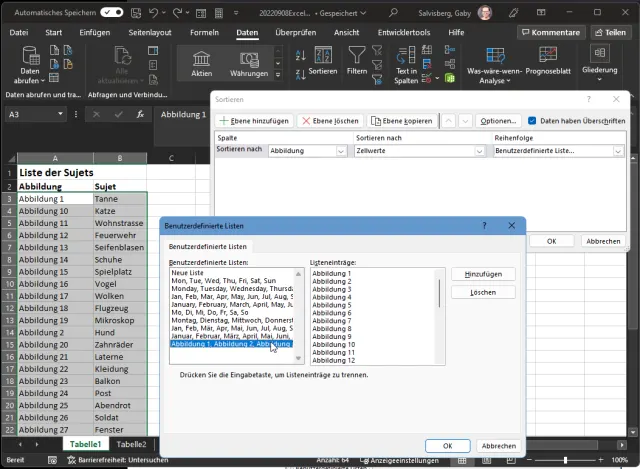The height and width of the screenshot is (469, 640).
Task: Toggle the Automatisches Speichern switch
Action: pyautogui.click(x=113, y=11)
